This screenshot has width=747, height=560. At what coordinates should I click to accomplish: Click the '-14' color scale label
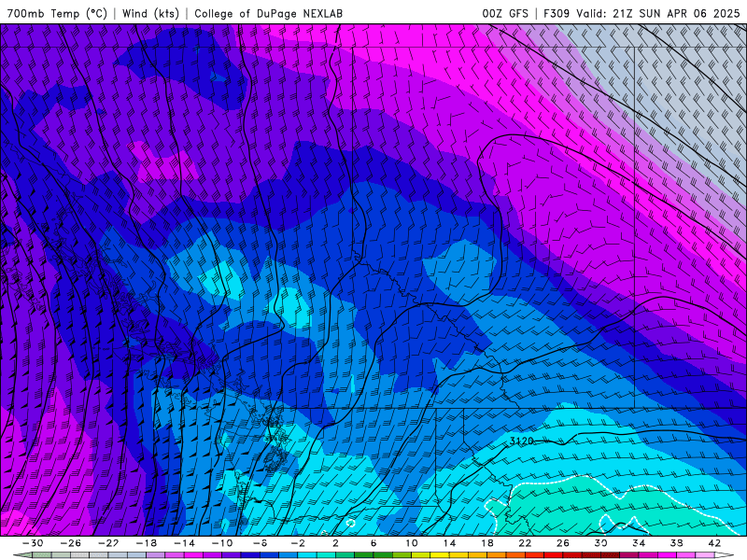click(x=184, y=543)
